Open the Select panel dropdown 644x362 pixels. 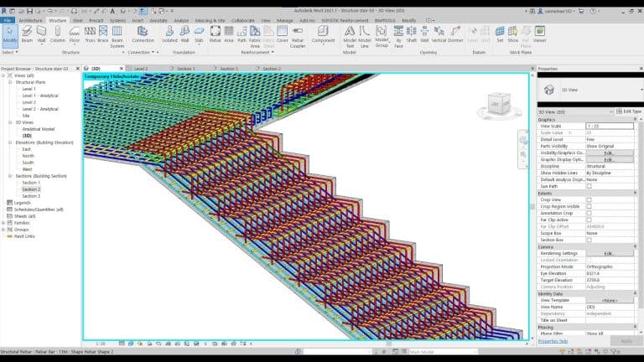10,52
